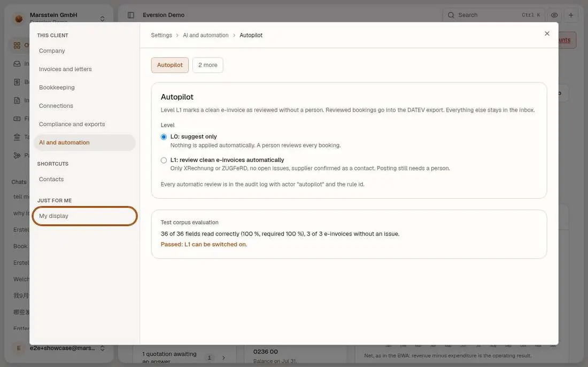The height and width of the screenshot is (367, 588).
Task: Open My display settings
Action: (84, 216)
